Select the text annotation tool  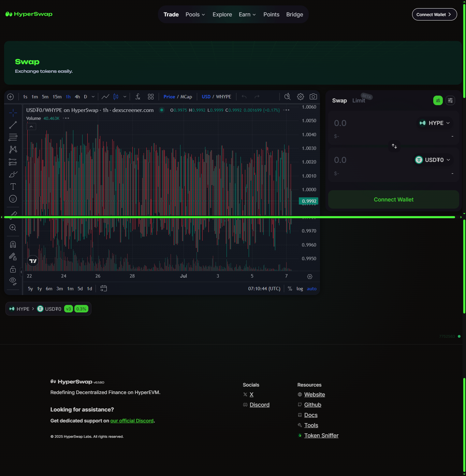[13, 186]
